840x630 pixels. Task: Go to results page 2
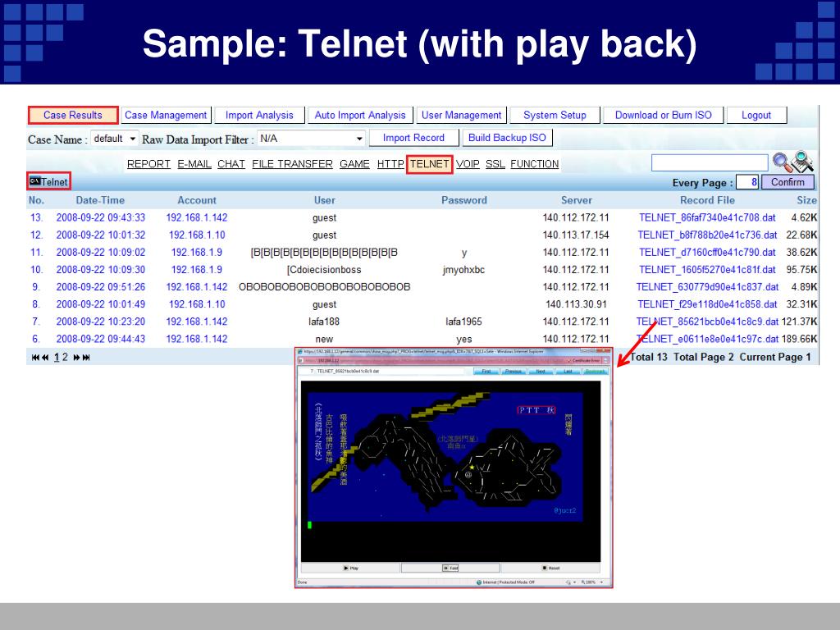point(65,358)
